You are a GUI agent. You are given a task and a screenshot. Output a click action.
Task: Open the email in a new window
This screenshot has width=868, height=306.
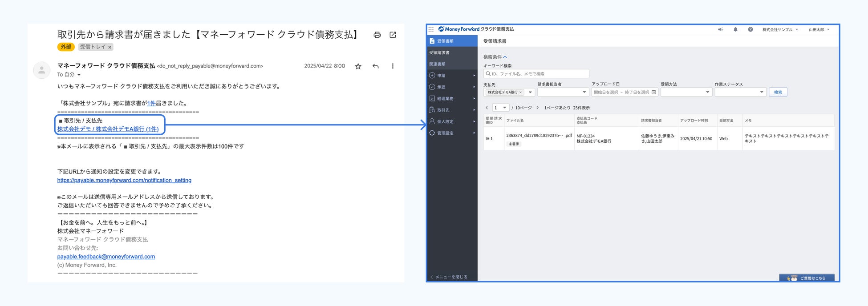click(x=393, y=35)
